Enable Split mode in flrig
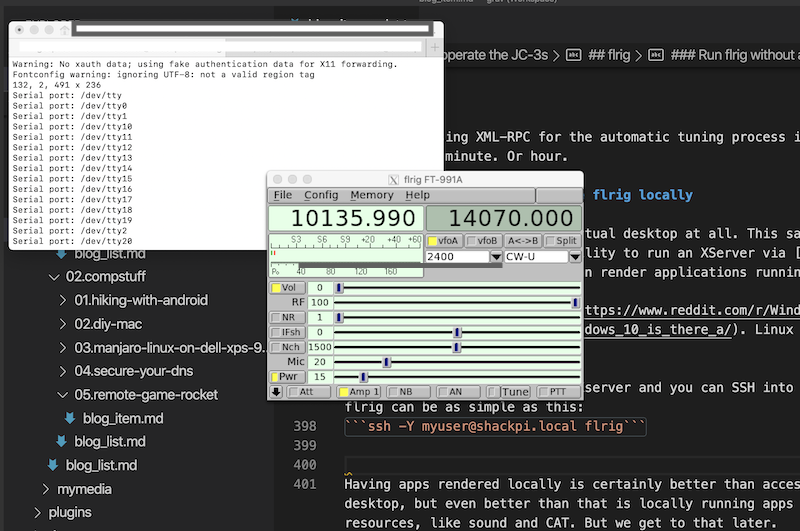Viewport: 800px width, 531px height. [x=561, y=241]
